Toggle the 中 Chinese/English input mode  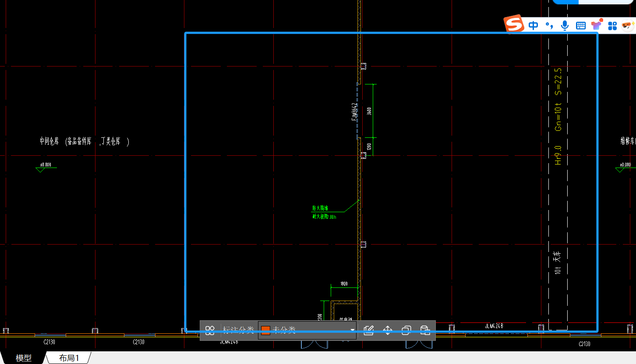533,25
